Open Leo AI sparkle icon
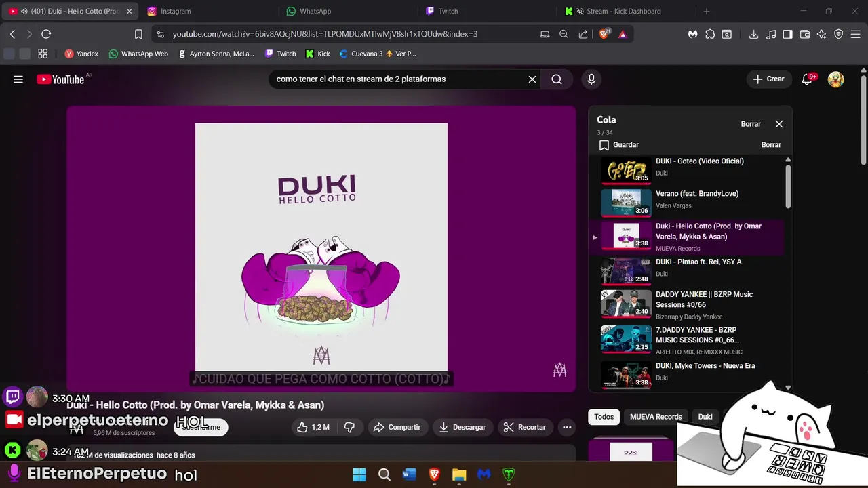The height and width of the screenshot is (488, 868). (x=822, y=34)
